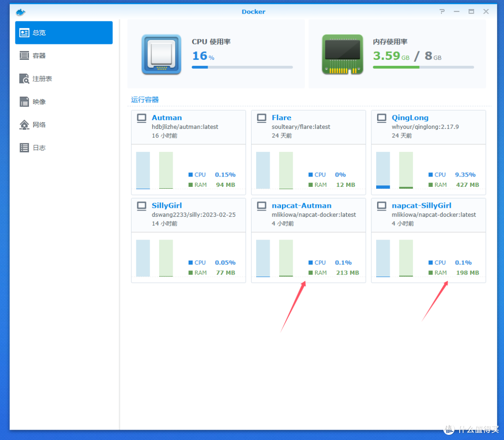This screenshot has width=504, height=440.
Task: Close the Docker window
Action: (486, 12)
